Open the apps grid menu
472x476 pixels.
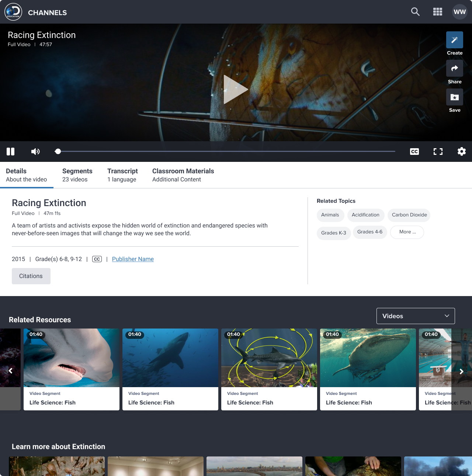(x=438, y=11)
